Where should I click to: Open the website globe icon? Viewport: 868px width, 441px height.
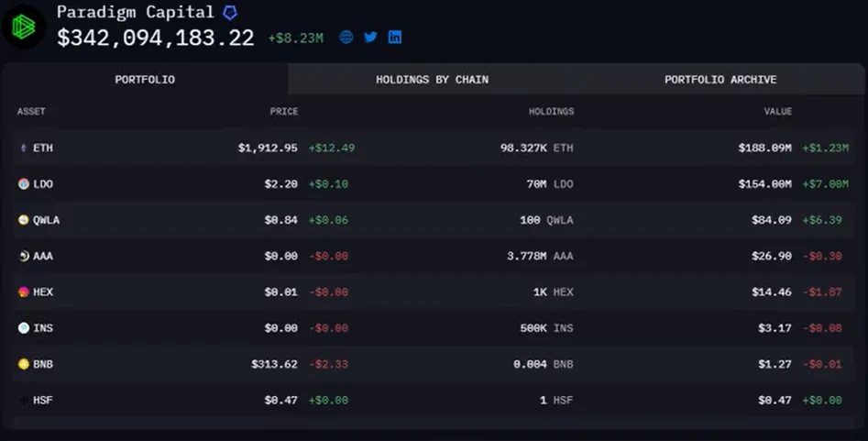pyautogui.click(x=346, y=38)
